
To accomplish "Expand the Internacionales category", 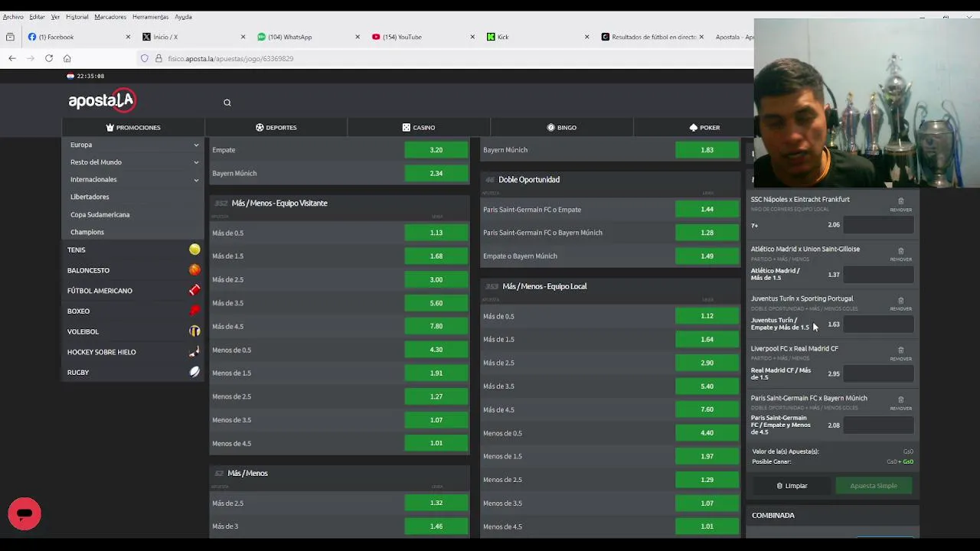I will tap(133, 179).
